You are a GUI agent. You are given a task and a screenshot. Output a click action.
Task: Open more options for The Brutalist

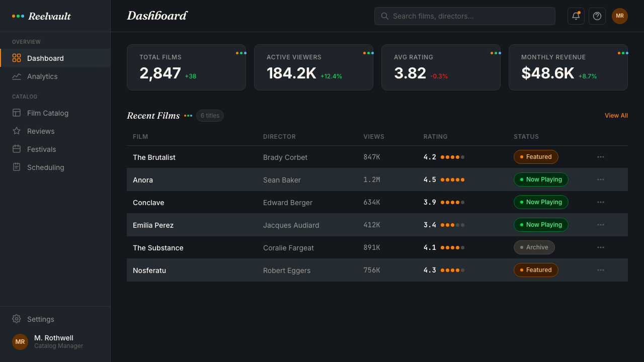(x=601, y=157)
